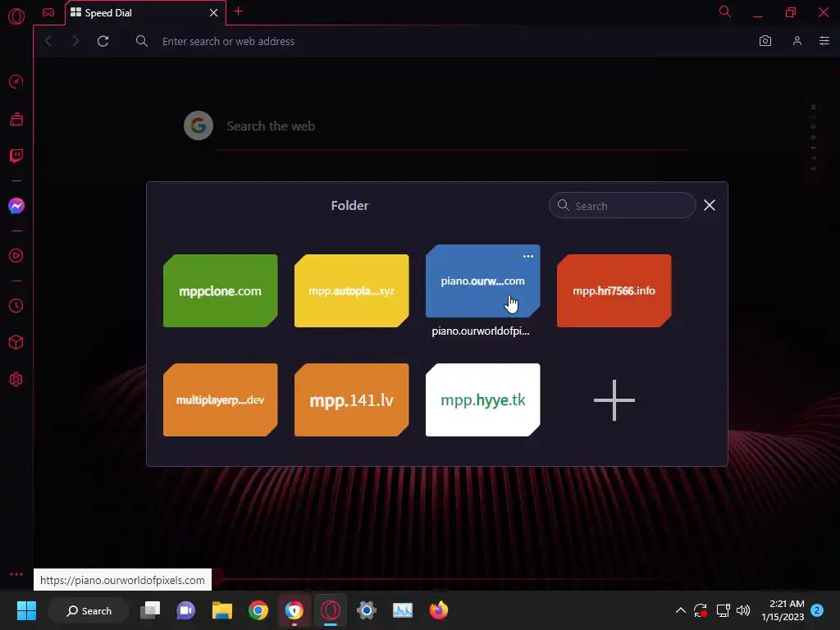Open GX Control speedometer icon
Screen dimensions: 840x630
click(x=16, y=81)
